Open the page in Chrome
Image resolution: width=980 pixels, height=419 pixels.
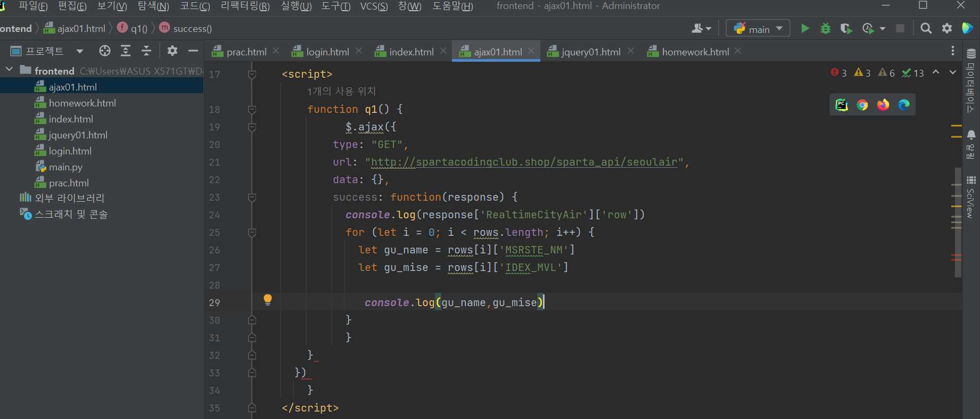pos(862,105)
